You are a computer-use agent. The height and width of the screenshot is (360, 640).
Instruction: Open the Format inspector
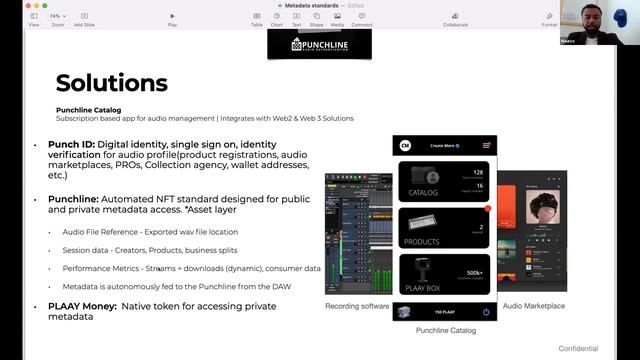click(x=549, y=19)
